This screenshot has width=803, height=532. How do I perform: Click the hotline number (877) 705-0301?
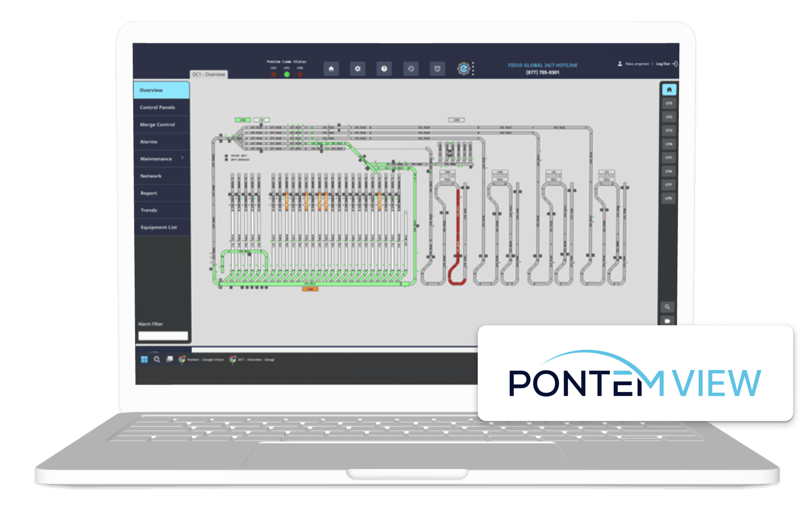click(542, 73)
